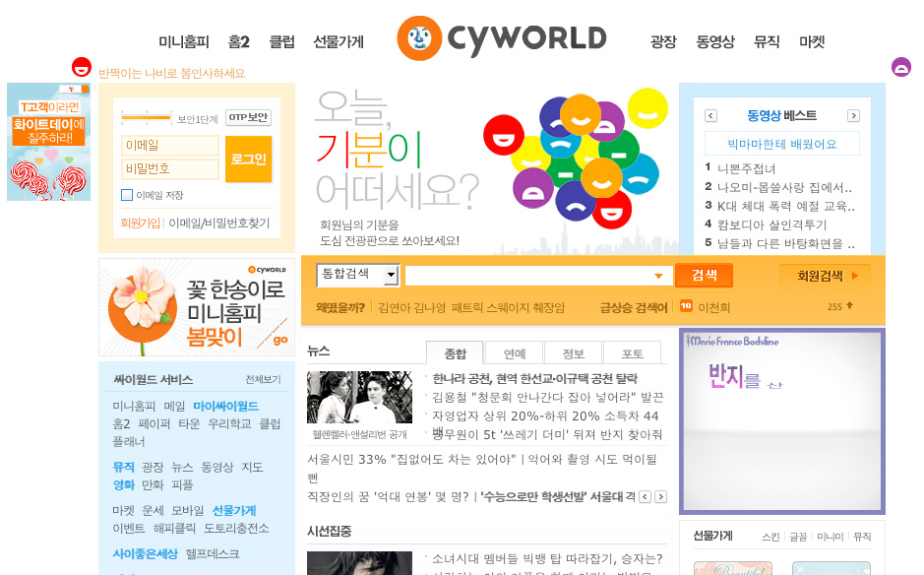Switch to 종합 news tab

[x=455, y=353]
